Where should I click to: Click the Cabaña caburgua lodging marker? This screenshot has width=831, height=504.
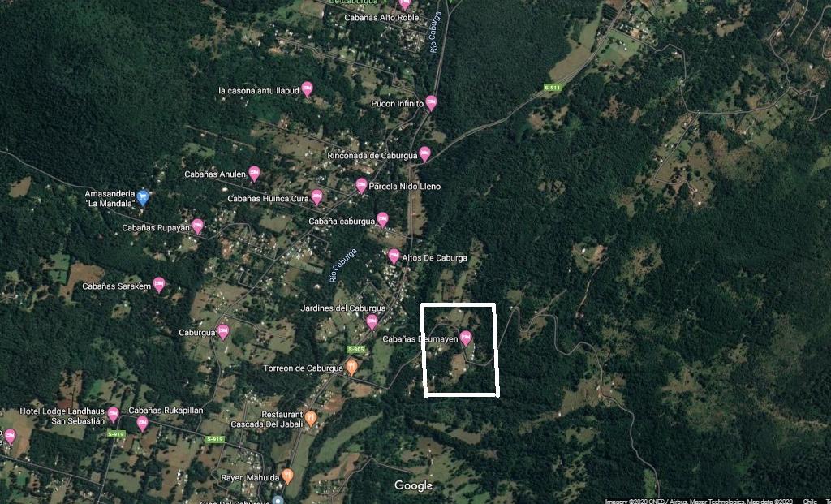click(x=383, y=220)
